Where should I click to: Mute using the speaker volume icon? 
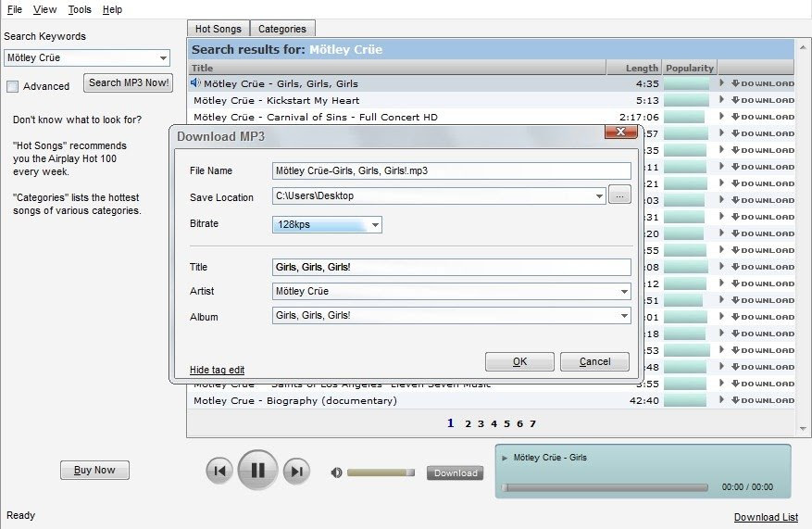coord(336,472)
